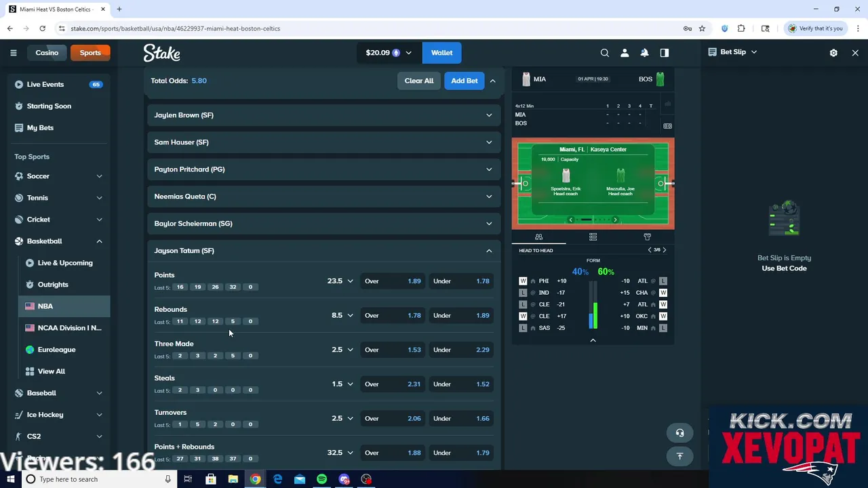The height and width of the screenshot is (488, 868).
Task: Open the balance currency dropdown
Action: pos(389,53)
